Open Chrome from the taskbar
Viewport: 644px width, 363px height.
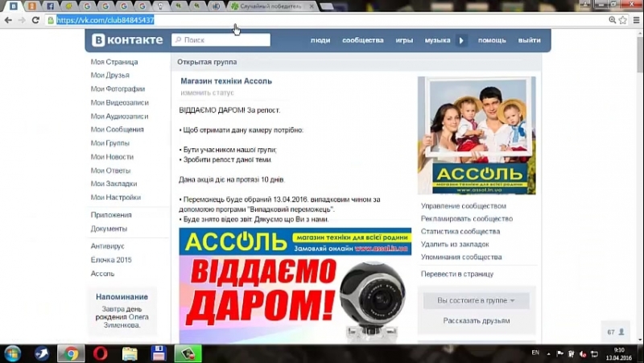pyautogui.click(x=71, y=353)
